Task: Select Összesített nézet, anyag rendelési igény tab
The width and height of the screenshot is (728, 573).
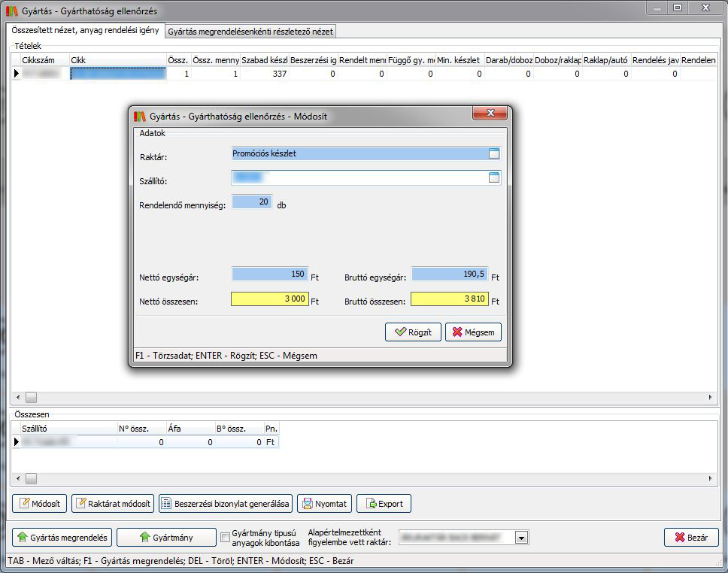Action: click(85, 31)
